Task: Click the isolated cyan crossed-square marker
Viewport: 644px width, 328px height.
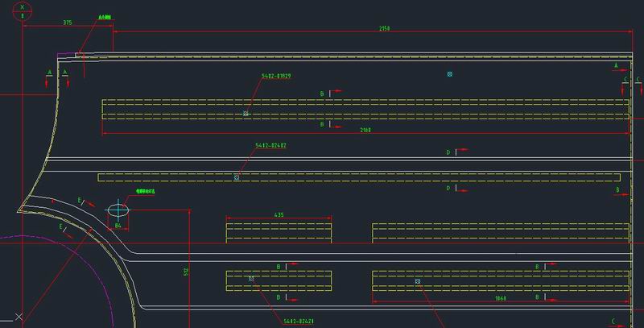Action: coord(450,74)
